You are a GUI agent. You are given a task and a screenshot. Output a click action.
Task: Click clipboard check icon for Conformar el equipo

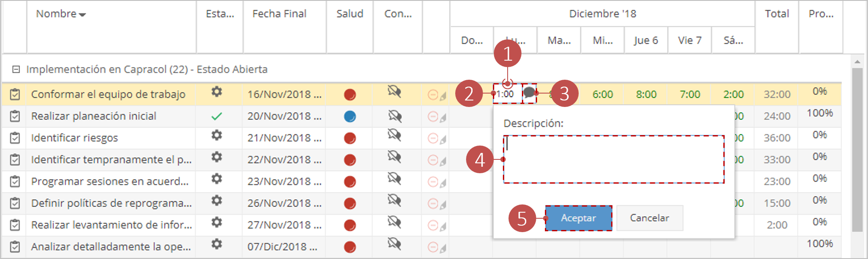(x=15, y=94)
